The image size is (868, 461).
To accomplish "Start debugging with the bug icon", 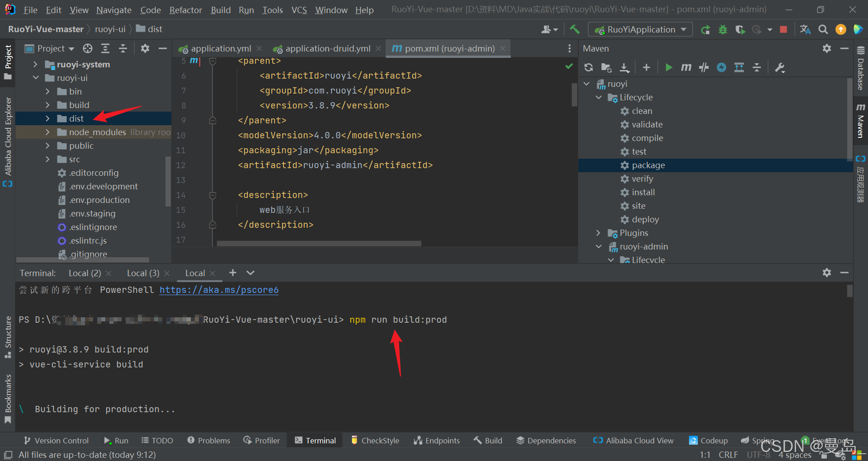I will (723, 30).
